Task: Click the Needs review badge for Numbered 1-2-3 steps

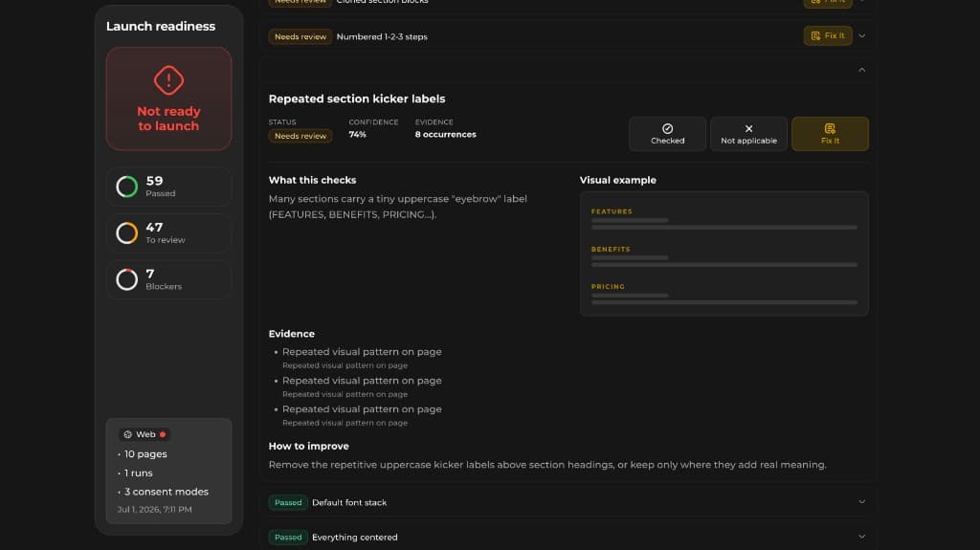Action: coord(300,36)
